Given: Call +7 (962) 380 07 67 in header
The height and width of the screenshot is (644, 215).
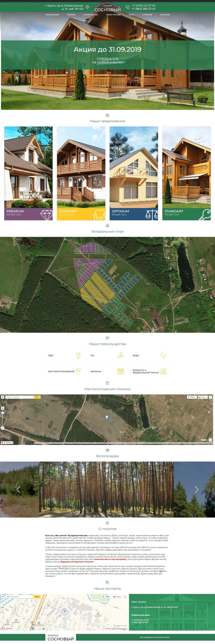Looking at the screenshot, I should (x=144, y=9).
